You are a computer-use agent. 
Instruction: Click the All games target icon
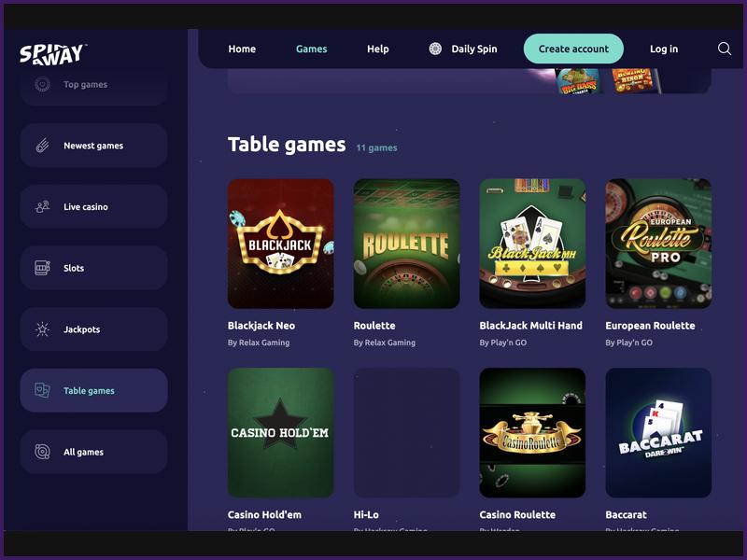click(x=42, y=452)
